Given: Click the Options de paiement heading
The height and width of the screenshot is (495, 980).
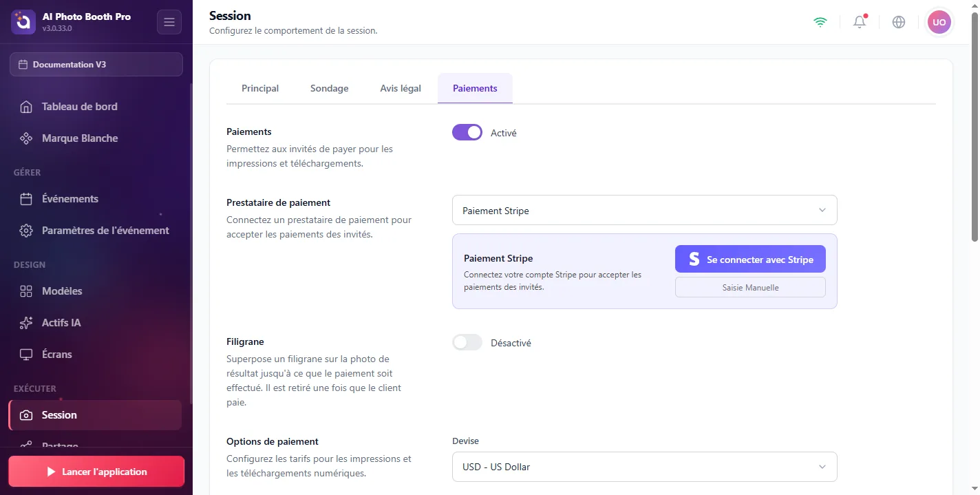Looking at the screenshot, I should (x=273, y=441).
